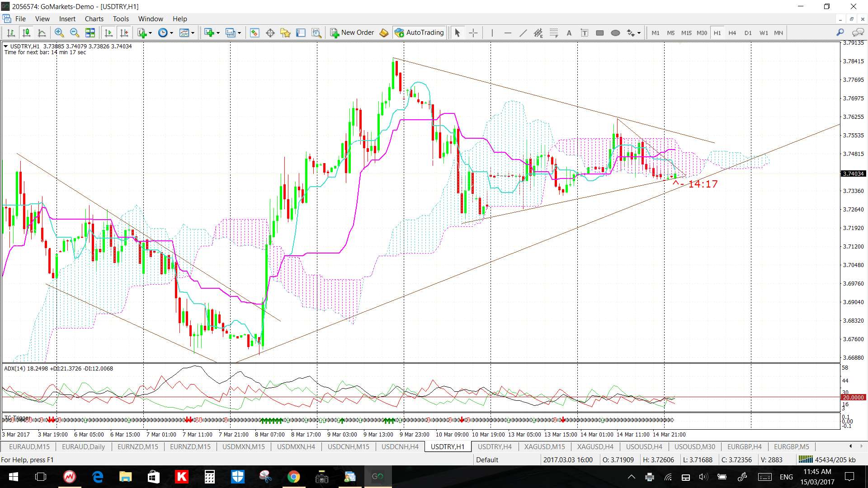Draw a horizontal line tool
Viewport: 868px width, 488px height.
(x=508, y=33)
